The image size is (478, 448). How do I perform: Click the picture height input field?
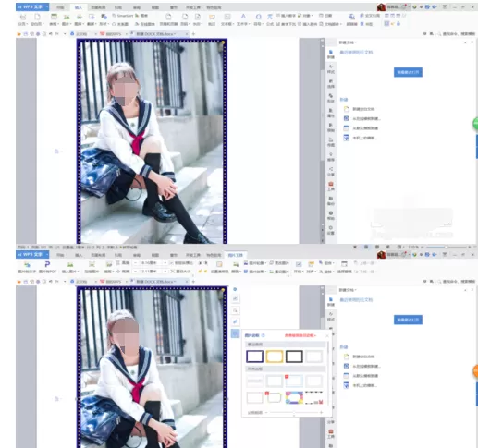(x=150, y=263)
